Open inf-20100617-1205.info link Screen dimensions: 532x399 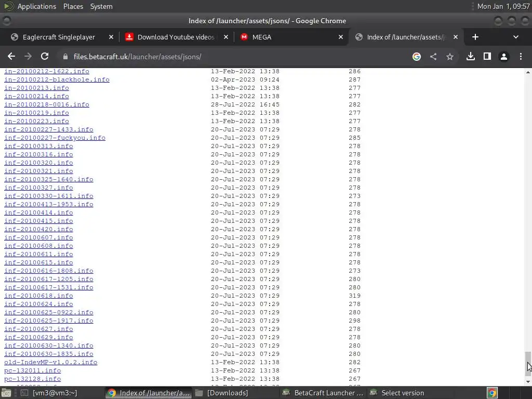point(48,279)
